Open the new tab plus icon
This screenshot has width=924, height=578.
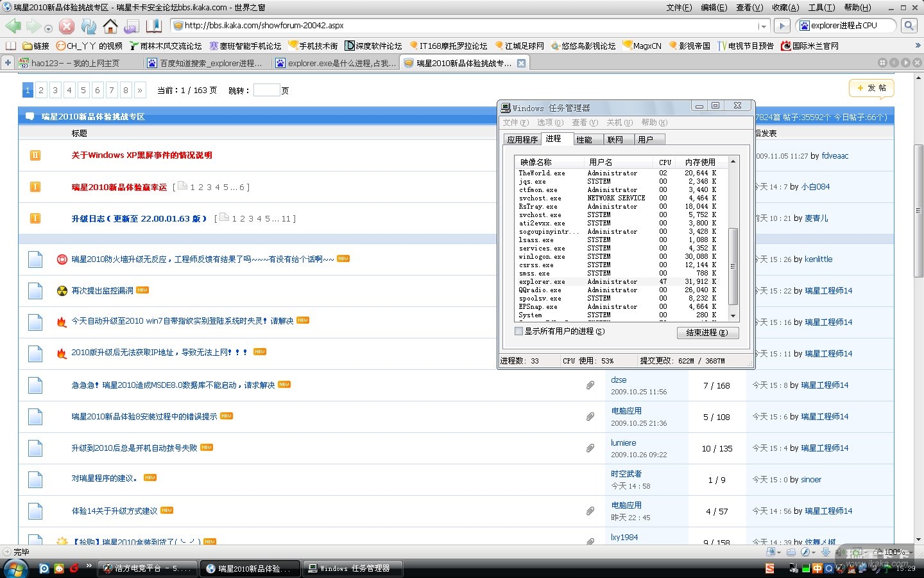click(8, 63)
